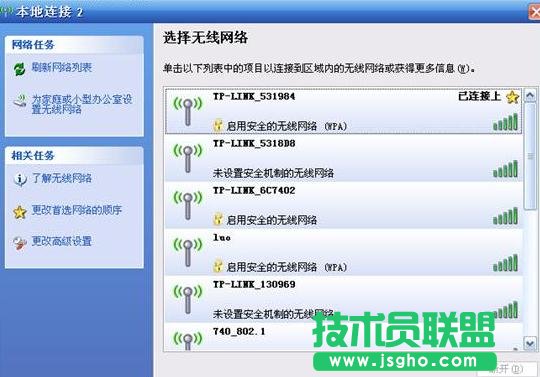The height and width of the screenshot is (377, 540).
Task: Click the network list scrollbar thumb
Action: coord(530,156)
